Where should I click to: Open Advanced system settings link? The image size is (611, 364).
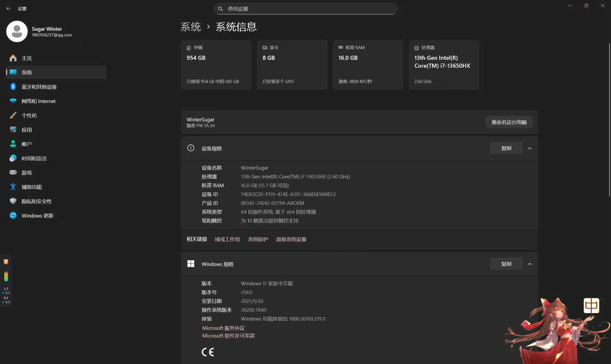pos(291,239)
